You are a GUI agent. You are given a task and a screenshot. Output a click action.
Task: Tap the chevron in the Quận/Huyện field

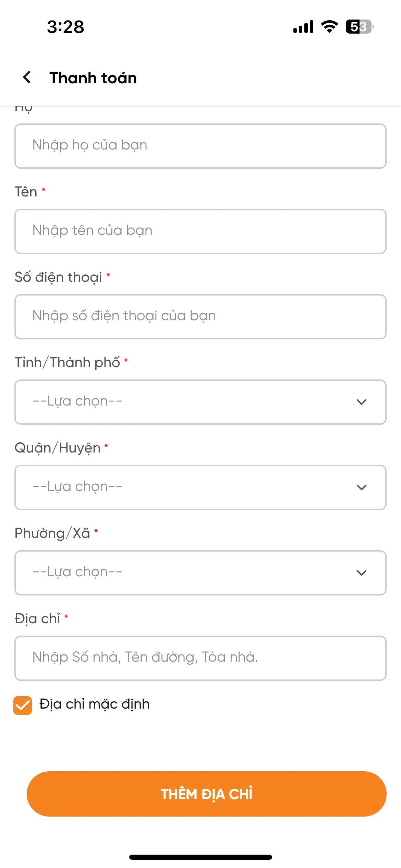coord(362,487)
